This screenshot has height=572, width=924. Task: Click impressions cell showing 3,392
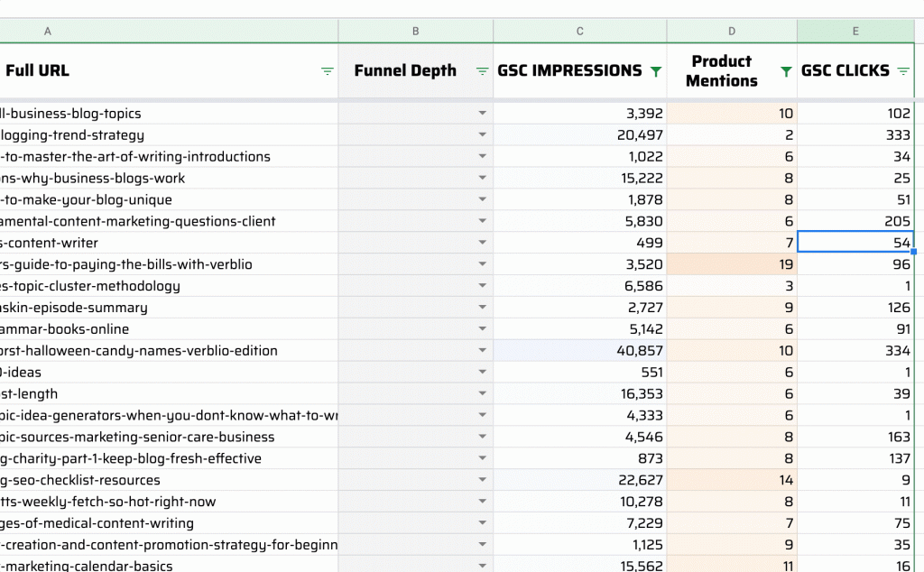coord(580,113)
